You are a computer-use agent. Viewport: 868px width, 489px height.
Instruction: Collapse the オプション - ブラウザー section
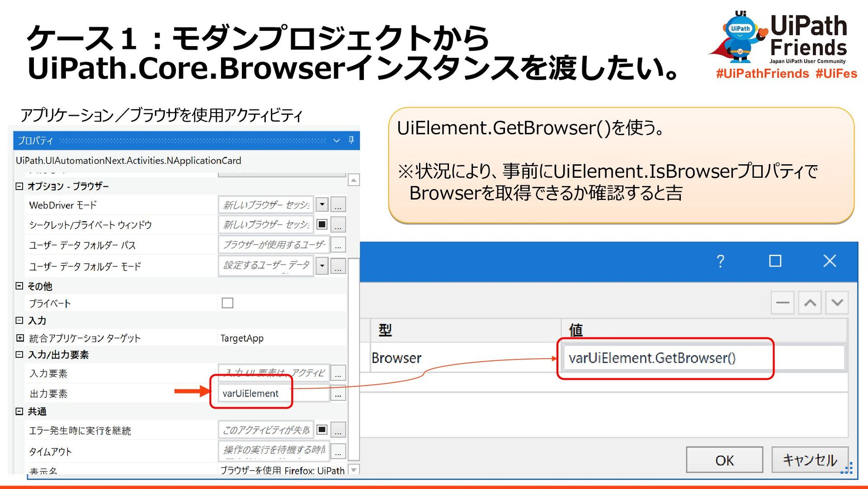click(19, 186)
